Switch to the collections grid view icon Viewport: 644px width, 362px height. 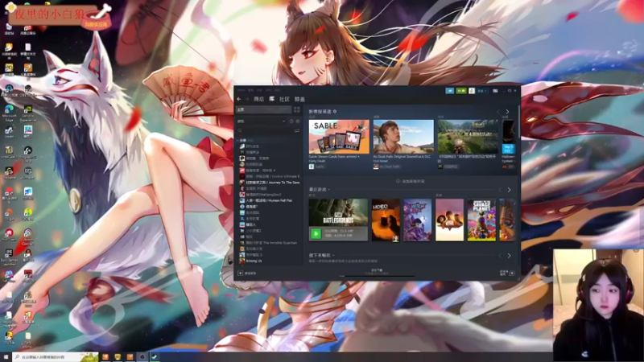[x=296, y=109]
